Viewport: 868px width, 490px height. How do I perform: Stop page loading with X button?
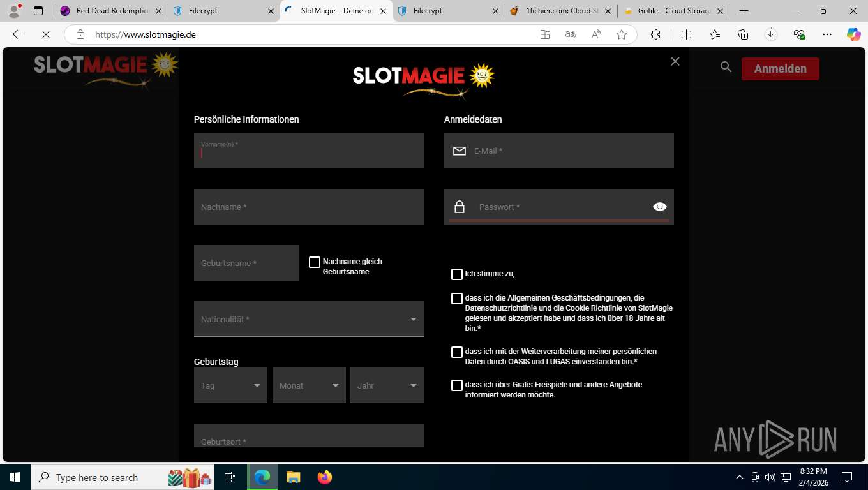tap(46, 34)
